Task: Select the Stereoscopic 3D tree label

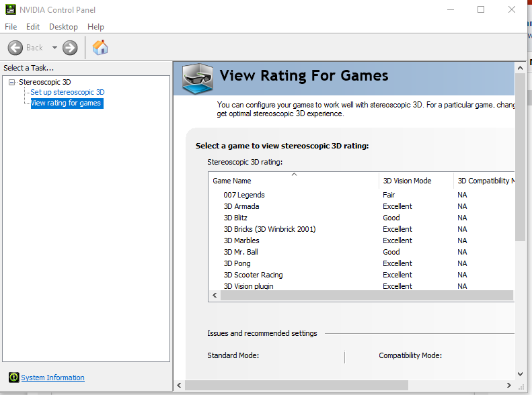Action: pyautogui.click(x=45, y=82)
